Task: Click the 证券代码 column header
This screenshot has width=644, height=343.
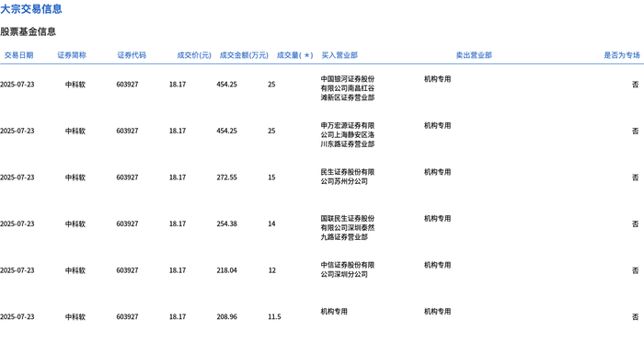Action: [x=132, y=55]
